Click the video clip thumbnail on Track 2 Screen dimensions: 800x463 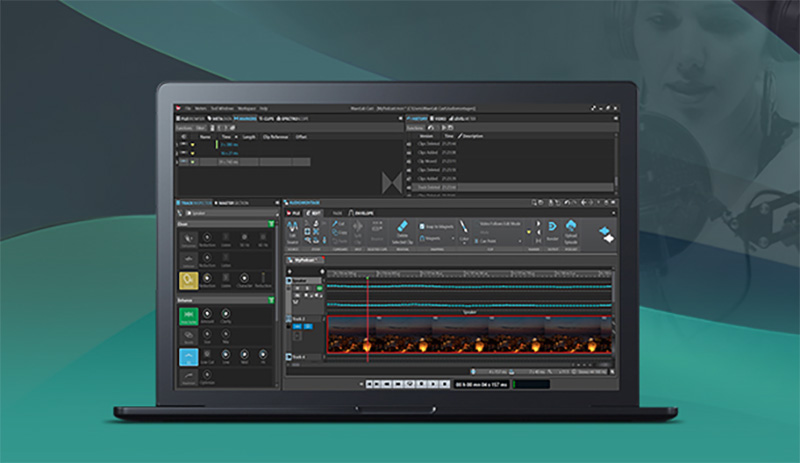point(469,334)
